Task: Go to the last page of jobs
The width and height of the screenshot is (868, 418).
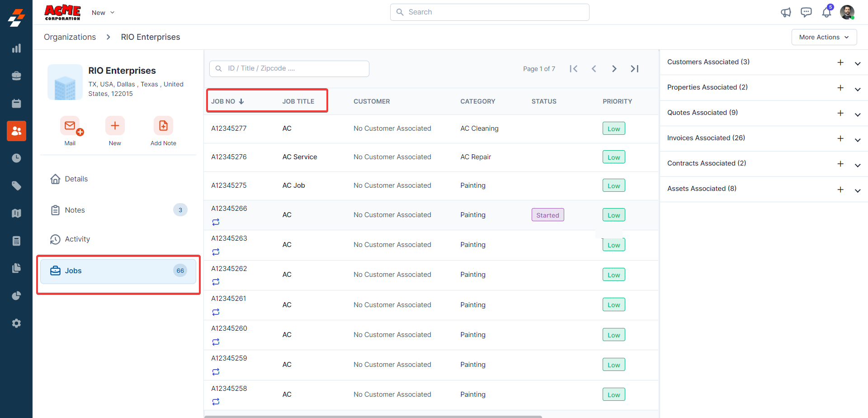Action: (634, 69)
